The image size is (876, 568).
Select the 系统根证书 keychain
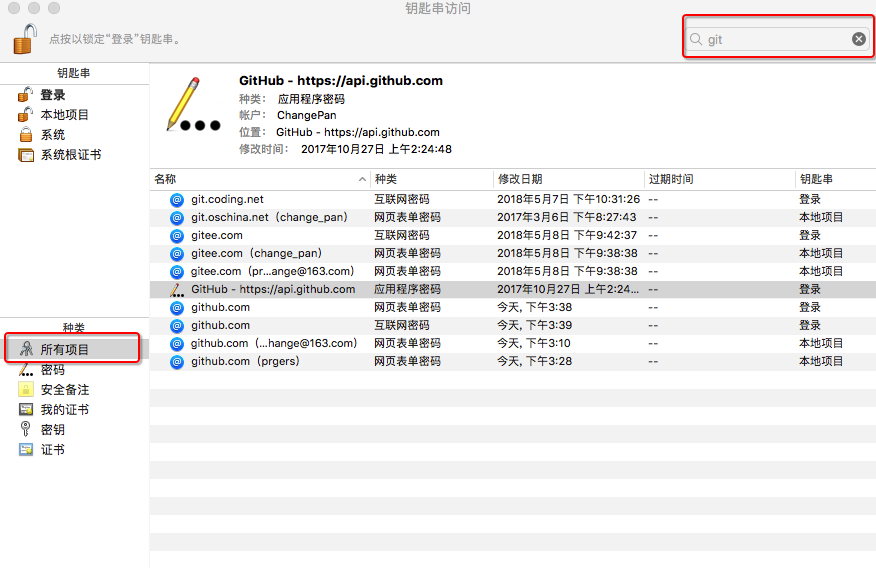[74, 155]
